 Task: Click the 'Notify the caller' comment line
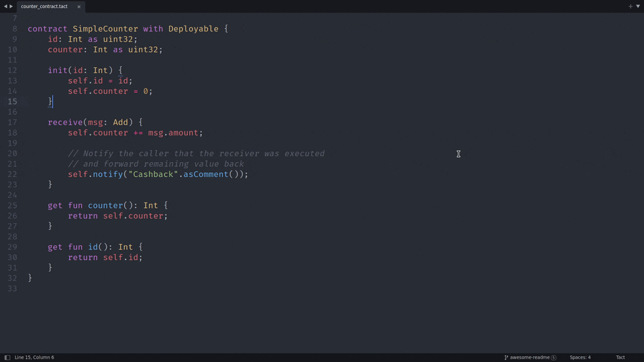tap(196, 154)
